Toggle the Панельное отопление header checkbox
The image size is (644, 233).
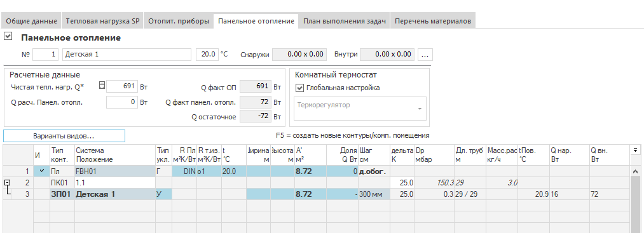pyautogui.click(x=8, y=37)
